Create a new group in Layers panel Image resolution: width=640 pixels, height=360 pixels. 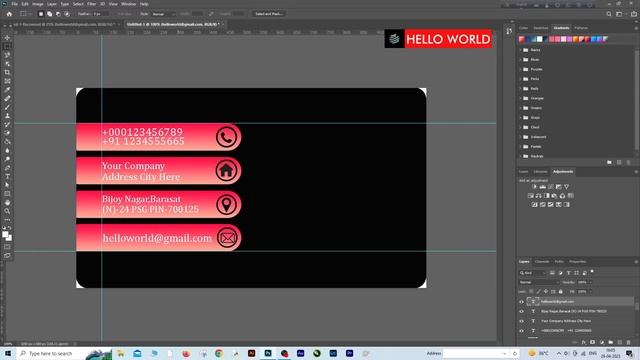(611, 342)
